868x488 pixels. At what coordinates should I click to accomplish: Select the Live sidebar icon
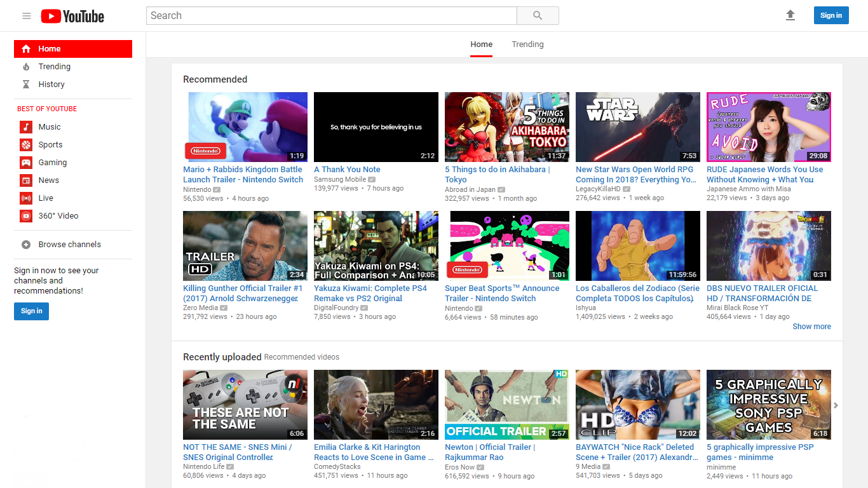25,198
